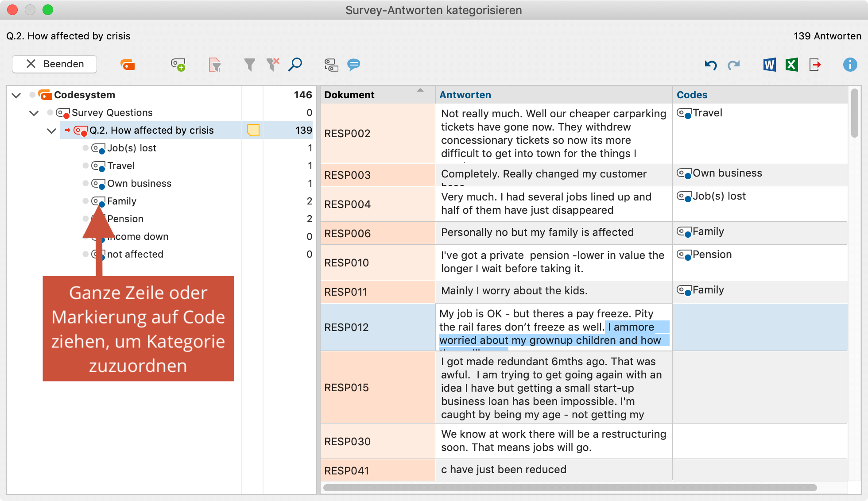Click the vertical scrollbar of the answers table
868x501 pixels.
pos(855,113)
